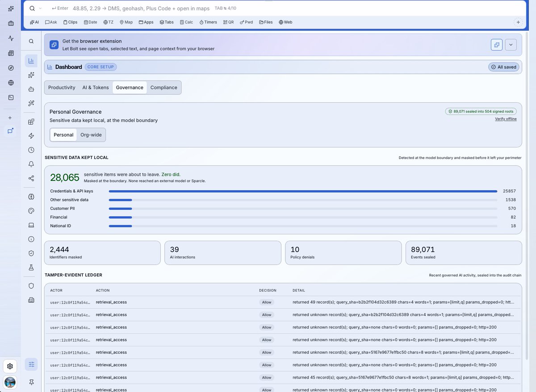This screenshot has width=536, height=392.
Task: Open the compass icon in the left rail
Action: pyautogui.click(x=11, y=68)
